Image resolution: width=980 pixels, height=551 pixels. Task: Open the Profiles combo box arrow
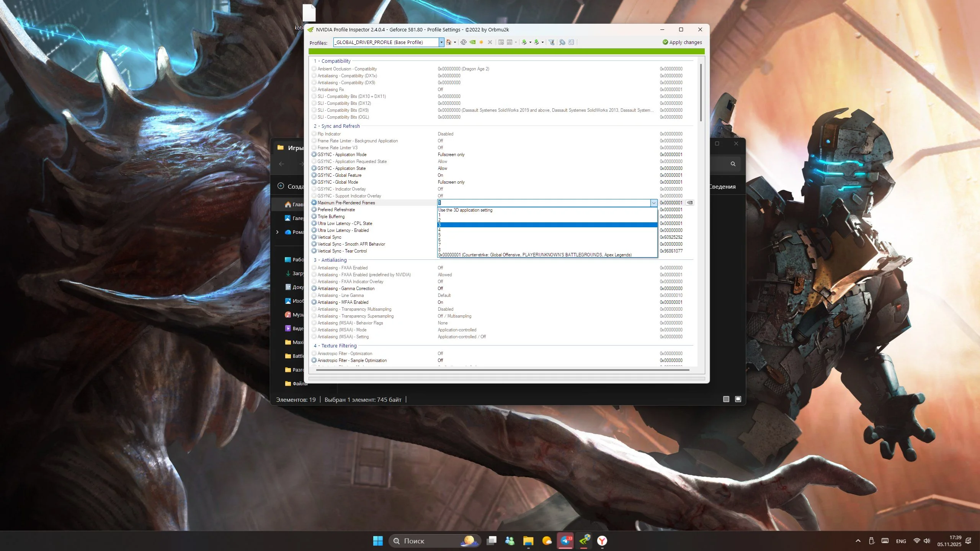click(x=441, y=42)
